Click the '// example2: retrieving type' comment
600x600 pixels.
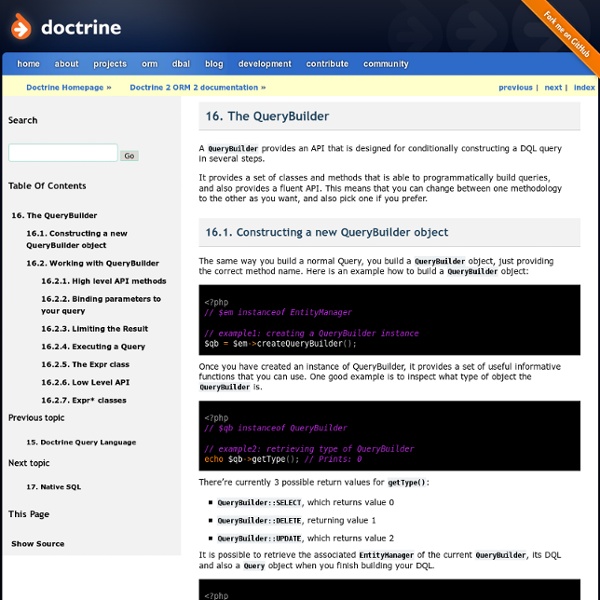(x=309, y=448)
